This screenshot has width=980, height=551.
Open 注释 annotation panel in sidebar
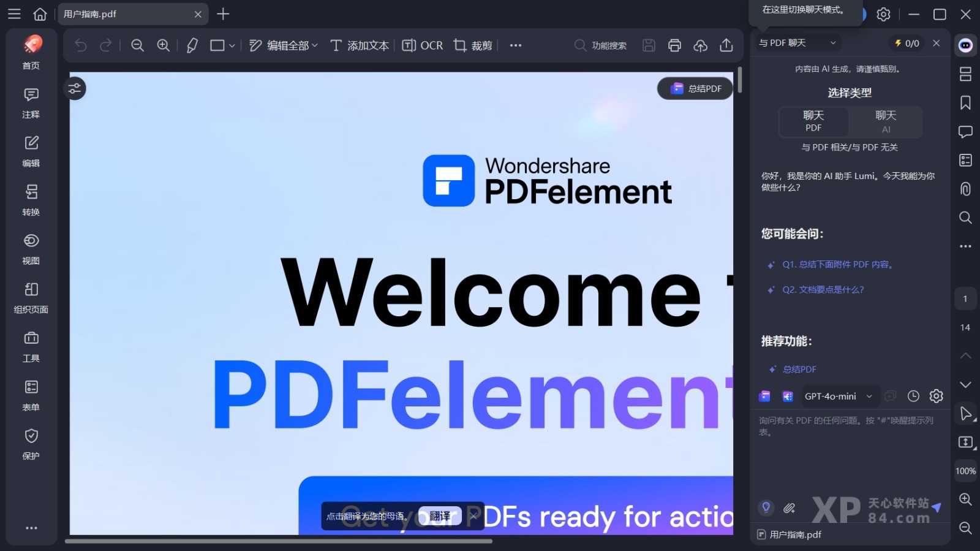point(31,103)
